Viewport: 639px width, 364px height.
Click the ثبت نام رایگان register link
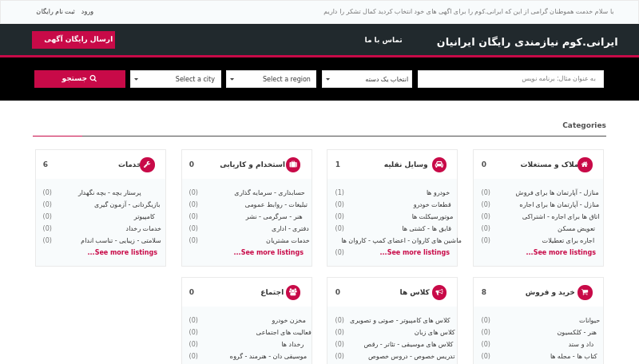click(55, 12)
